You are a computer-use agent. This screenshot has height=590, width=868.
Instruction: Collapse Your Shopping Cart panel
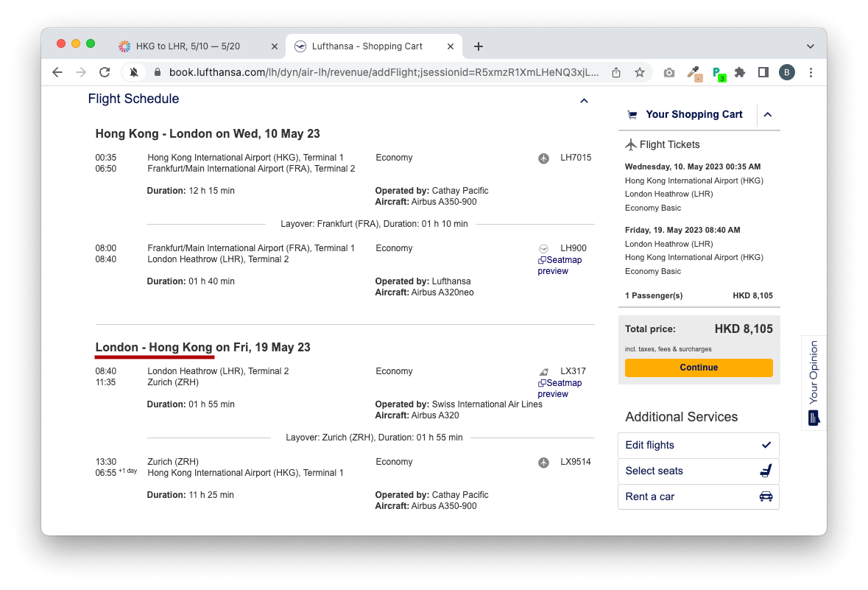click(768, 115)
